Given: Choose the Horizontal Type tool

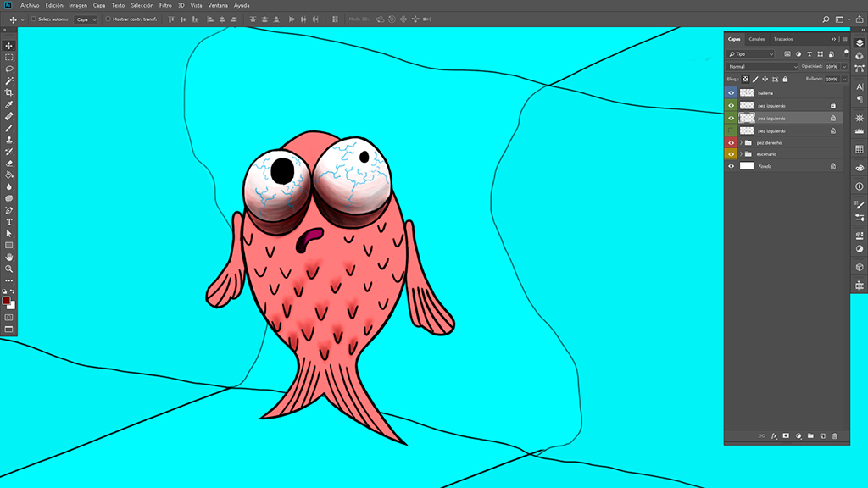Looking at the screenshot, I should [x=9, y=221].
